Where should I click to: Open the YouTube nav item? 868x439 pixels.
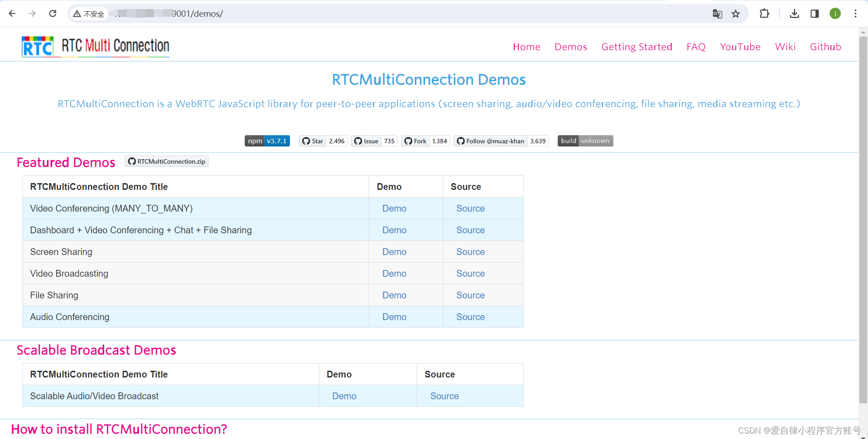(x=740, y=47)
